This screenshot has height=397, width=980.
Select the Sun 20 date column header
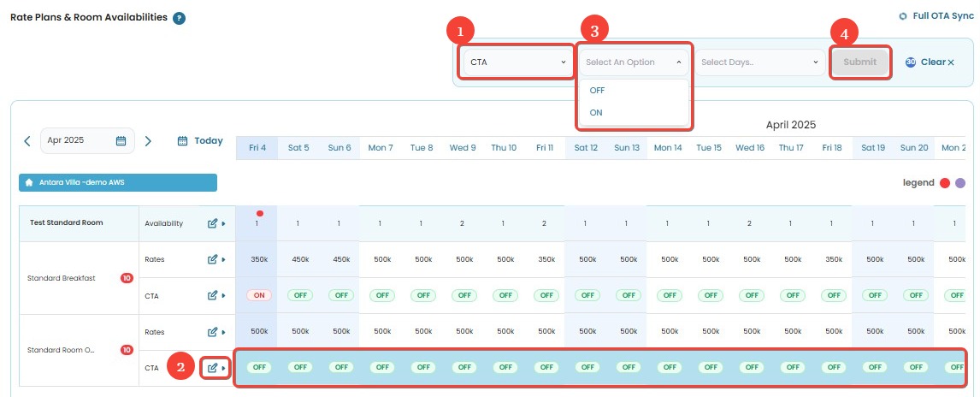click(x=914, y=148)
